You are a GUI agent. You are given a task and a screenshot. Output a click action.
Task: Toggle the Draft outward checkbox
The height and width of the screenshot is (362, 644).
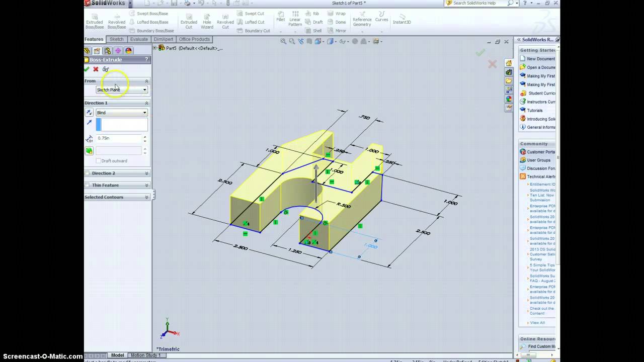[x=99, y=161]
